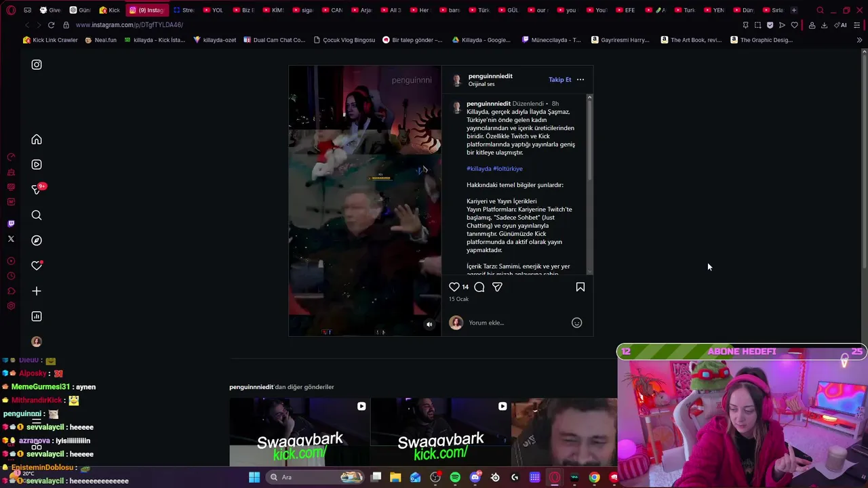The image size is (868, 488).
Task: Click the taskbar Ara search box
Action: coord(315,477)
